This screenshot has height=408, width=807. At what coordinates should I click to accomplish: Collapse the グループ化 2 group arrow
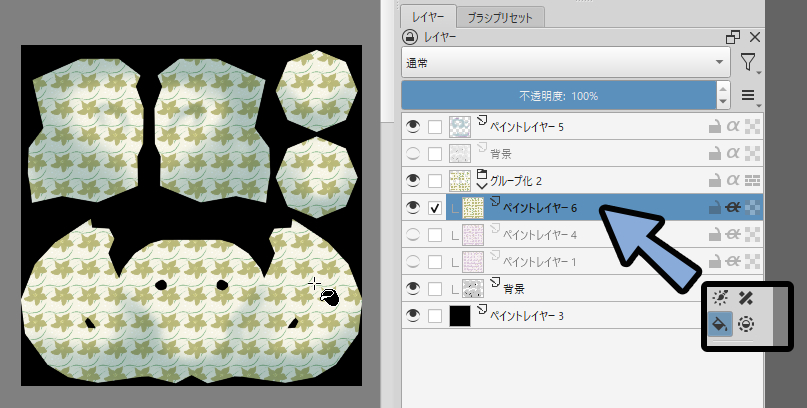click(482, 186)
